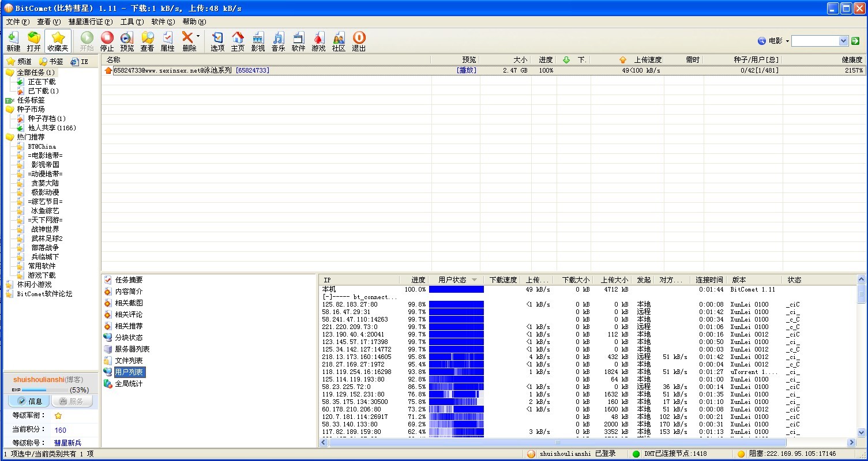
Task: Open the 贪婪大陆 favorite
Action: (x=45, y=183)
